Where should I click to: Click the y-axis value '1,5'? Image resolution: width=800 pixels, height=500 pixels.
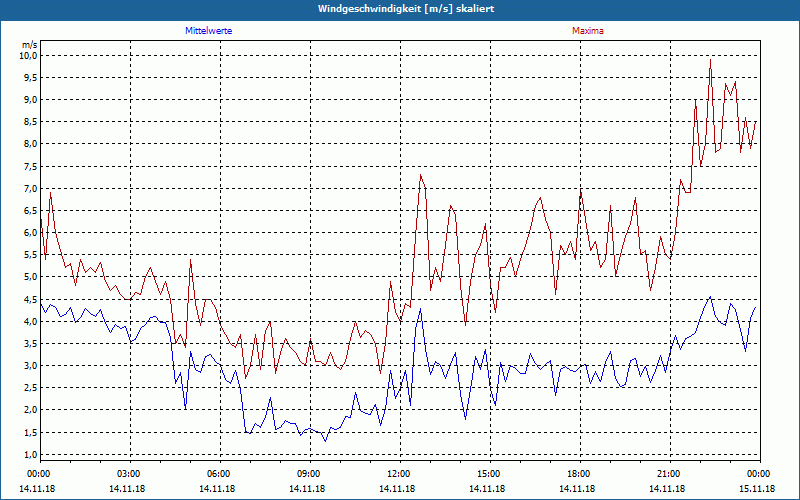coord(30,433)
